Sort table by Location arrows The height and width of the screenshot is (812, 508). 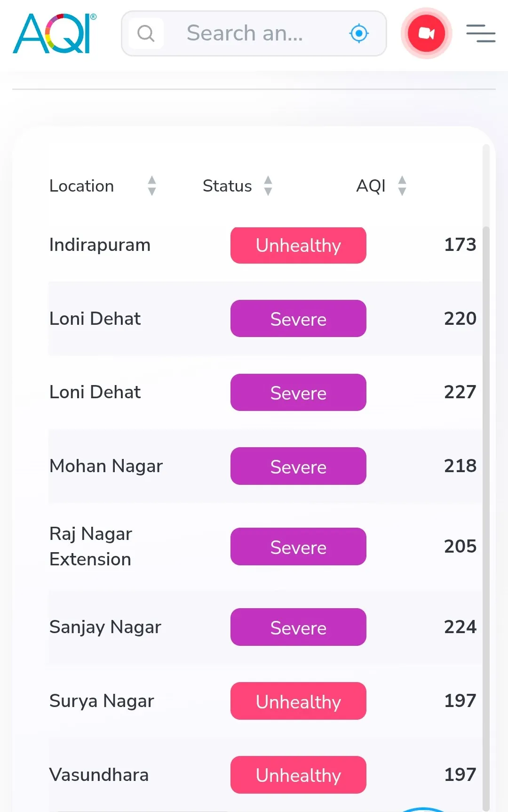point(152,185)
